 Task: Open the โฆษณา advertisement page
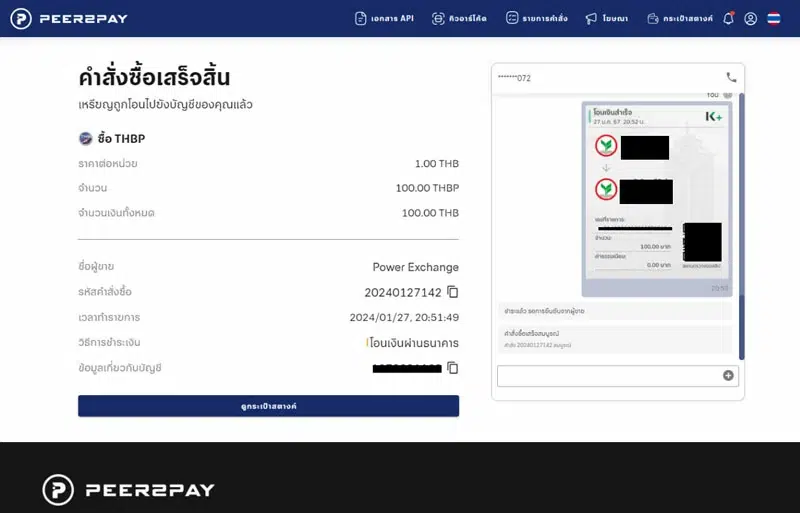click(x=607, y=18)
